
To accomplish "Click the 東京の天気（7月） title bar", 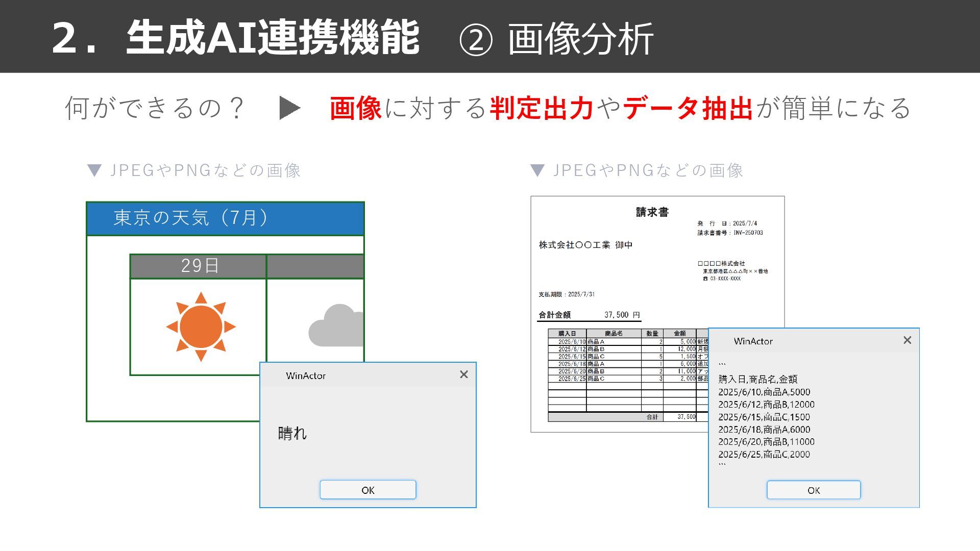I will (225, 218).
